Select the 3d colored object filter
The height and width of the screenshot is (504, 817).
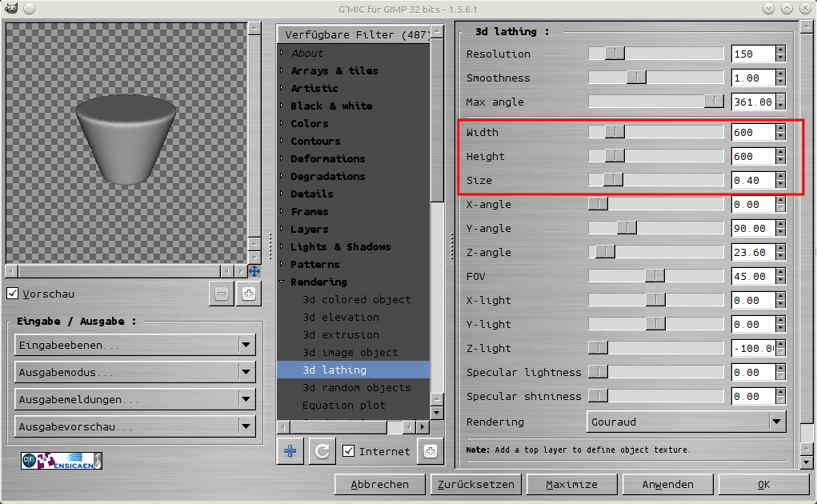click(356, 299)
